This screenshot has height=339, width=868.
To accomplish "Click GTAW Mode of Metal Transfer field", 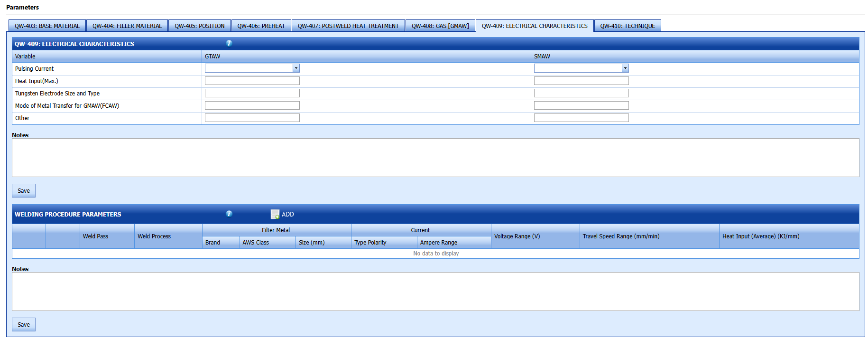I will coord(252,106).
